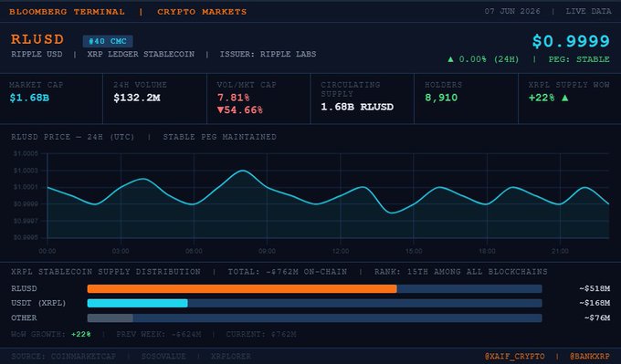Click the BLOOMBERG TERMINAL header title
This screenshot has height=364, width=621.
pyautogui.click(x=67, y=12)
